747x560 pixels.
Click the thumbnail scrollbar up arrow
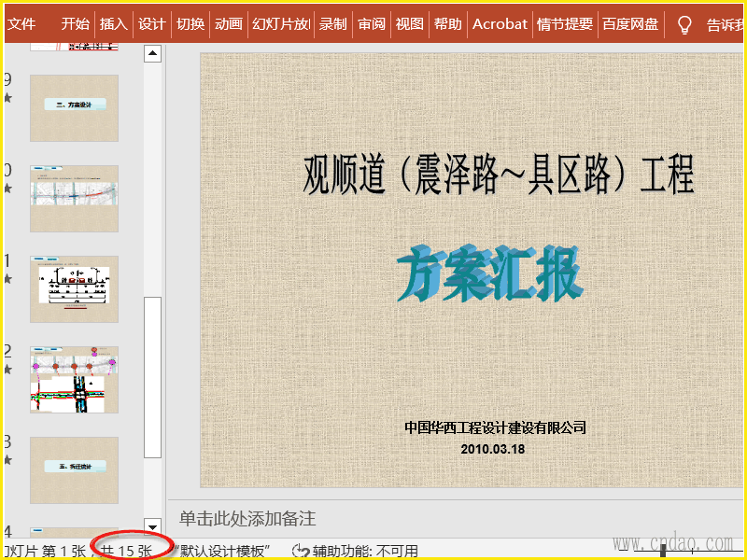[152, 53]
